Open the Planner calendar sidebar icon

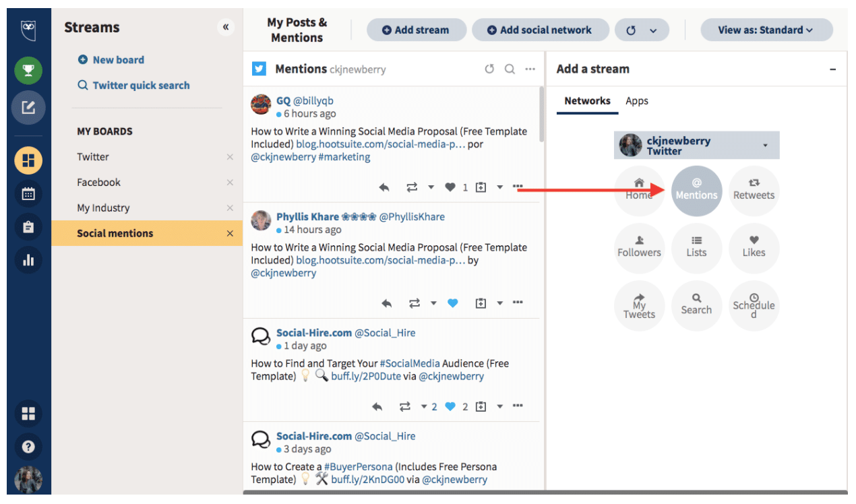coord(28,194)
